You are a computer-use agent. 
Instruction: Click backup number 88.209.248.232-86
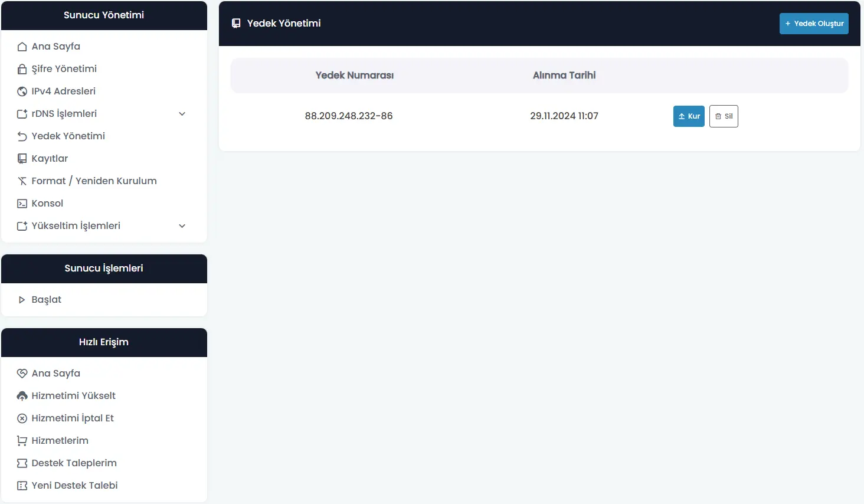(x=349, y=116)
